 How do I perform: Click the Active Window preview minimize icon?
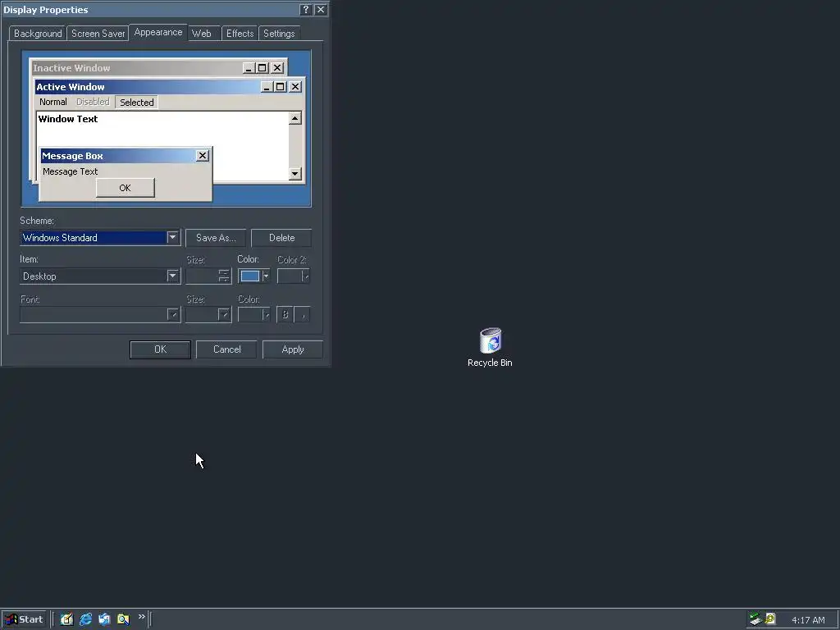(x=267, y=86)
